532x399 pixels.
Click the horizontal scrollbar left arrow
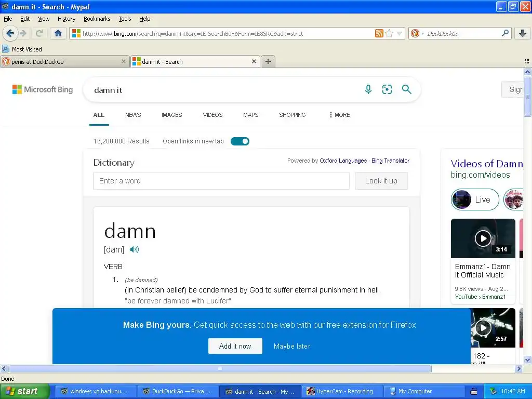tap(4, 368)
